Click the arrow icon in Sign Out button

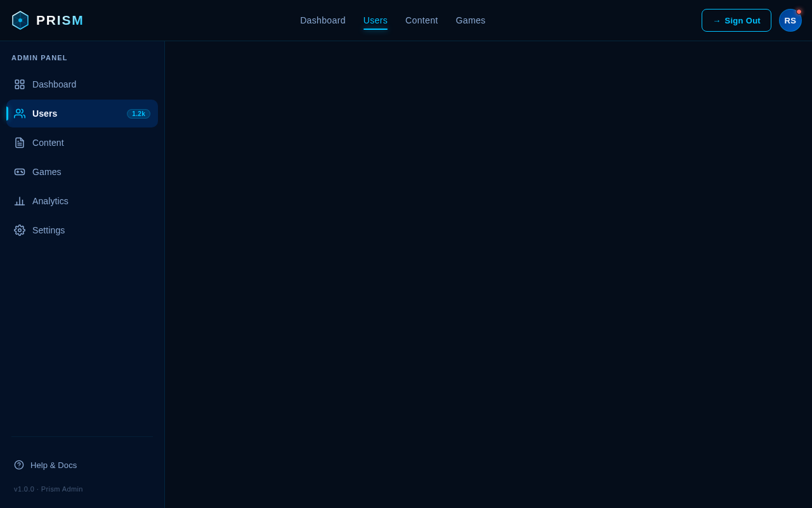point(717,20)
